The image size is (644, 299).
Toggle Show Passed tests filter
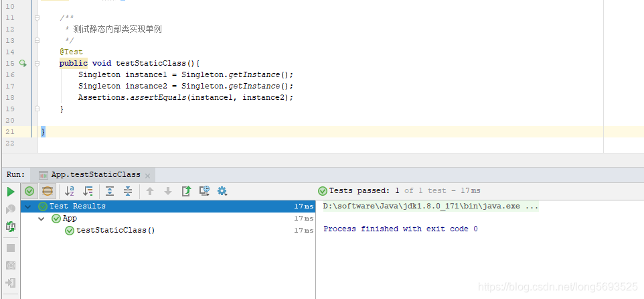[x=29, y=191]
